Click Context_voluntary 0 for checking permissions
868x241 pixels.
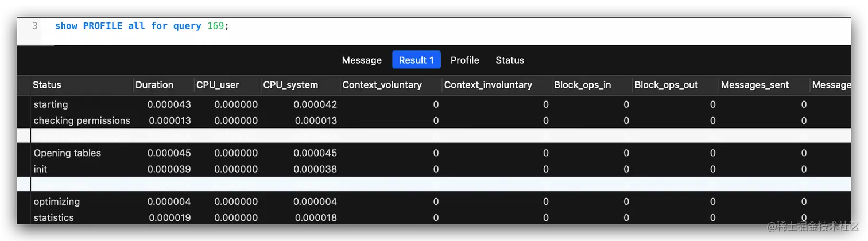436,120
